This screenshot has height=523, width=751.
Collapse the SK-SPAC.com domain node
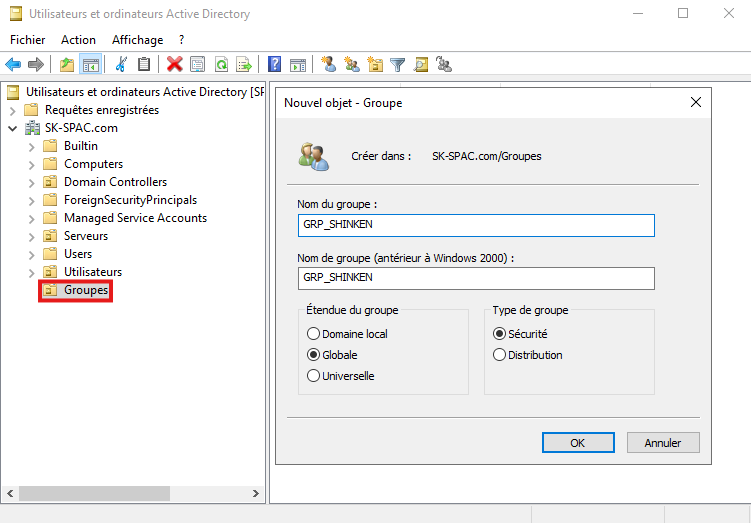(x=13, y=128)
